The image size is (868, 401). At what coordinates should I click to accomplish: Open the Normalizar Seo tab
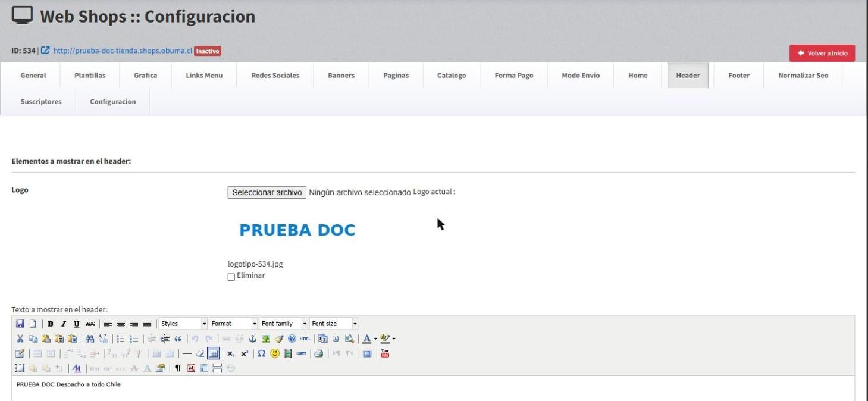click(x=803, y=76)
